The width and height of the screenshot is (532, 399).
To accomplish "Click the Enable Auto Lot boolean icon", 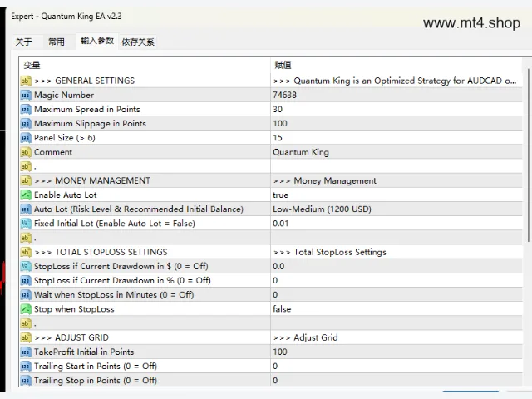I will pyautogui.click(x=26, y=195).
